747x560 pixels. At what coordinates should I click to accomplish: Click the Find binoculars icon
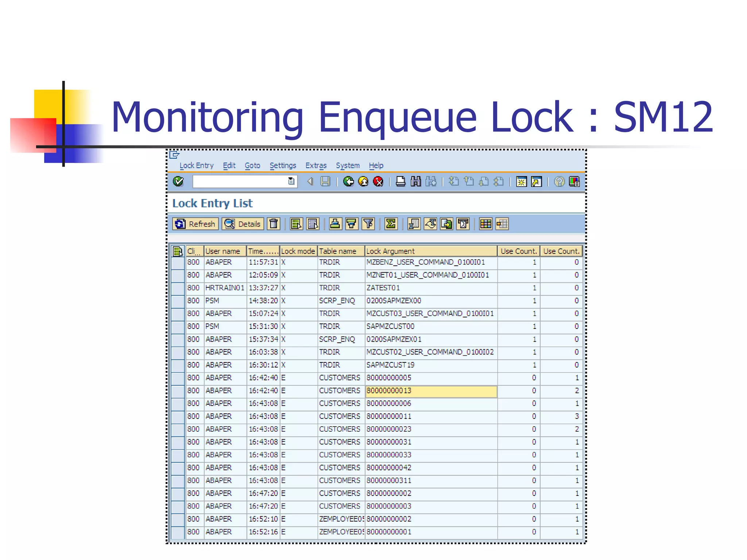pyautogui.click(x=416, y=181)
